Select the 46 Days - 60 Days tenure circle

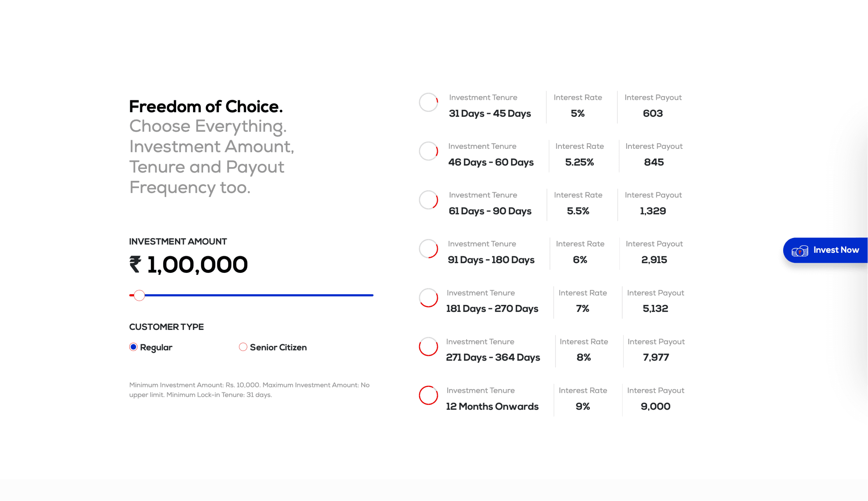428,151
